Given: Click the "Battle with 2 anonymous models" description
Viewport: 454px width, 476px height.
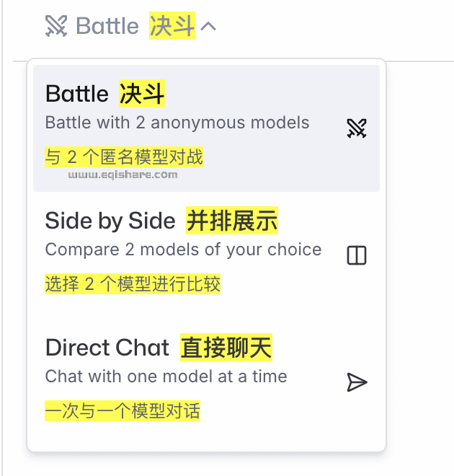Looking at the screenshot, I should tap(177, 122).
